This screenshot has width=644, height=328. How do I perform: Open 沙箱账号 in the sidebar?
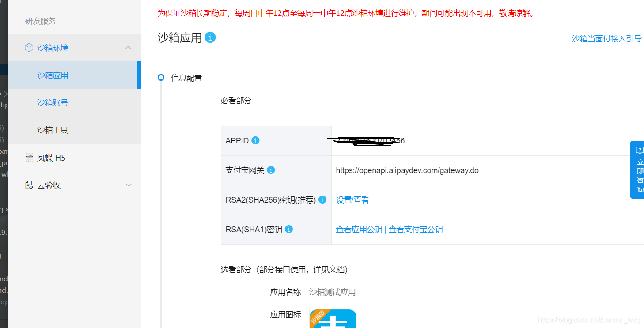pos(75,102)
